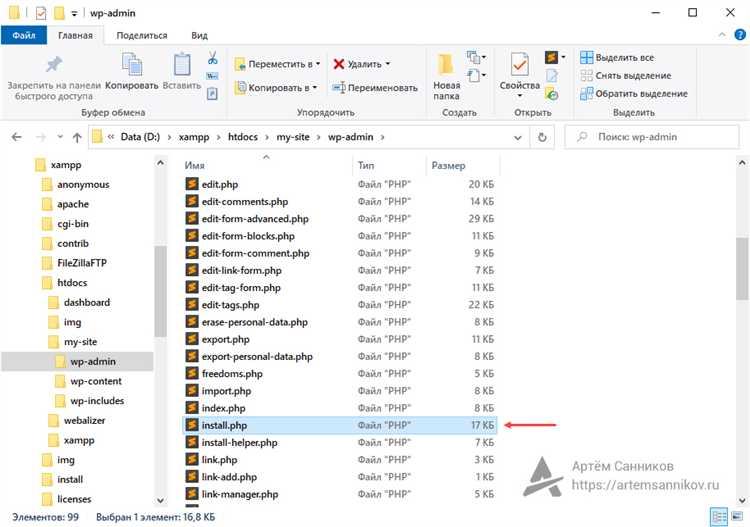Click the navigation pane scrollbar thumb
This screenshot has height=527, width=750.
tap(160, 291)
